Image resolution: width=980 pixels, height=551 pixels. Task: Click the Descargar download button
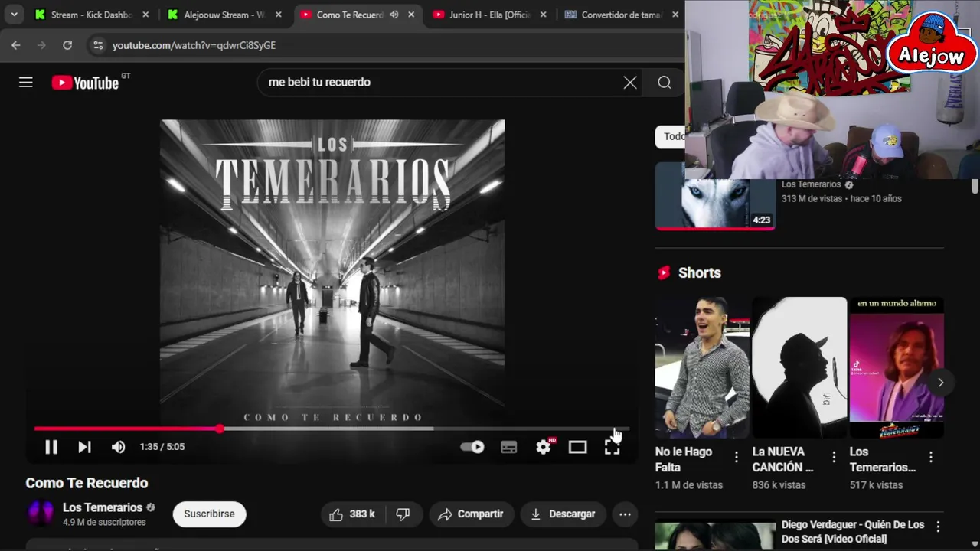pyautogui.click(x=563, y=514)
